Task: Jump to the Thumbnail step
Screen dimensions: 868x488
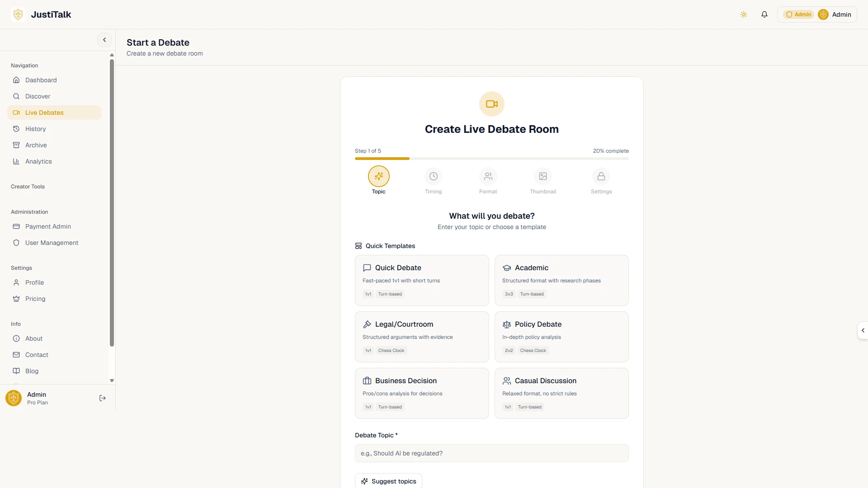Action: 543,180
